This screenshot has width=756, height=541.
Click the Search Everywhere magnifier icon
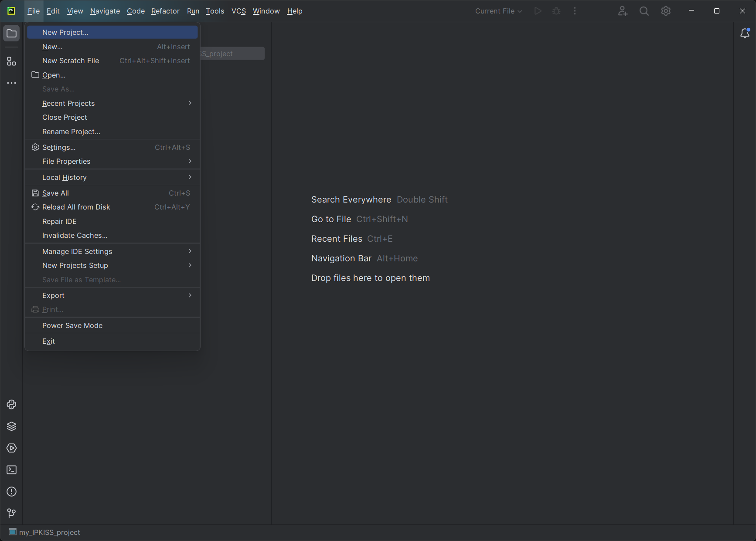[644, 11]
